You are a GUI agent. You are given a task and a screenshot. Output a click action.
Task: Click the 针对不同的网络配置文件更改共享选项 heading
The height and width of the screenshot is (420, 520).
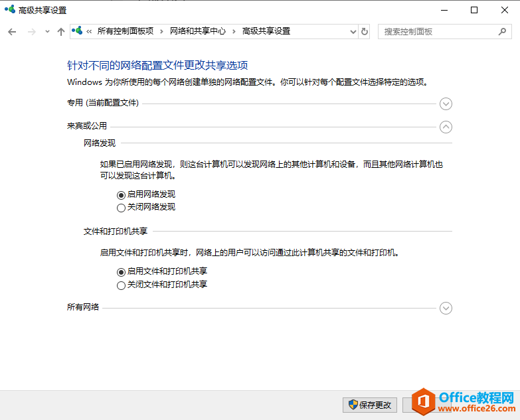(157, 65)
